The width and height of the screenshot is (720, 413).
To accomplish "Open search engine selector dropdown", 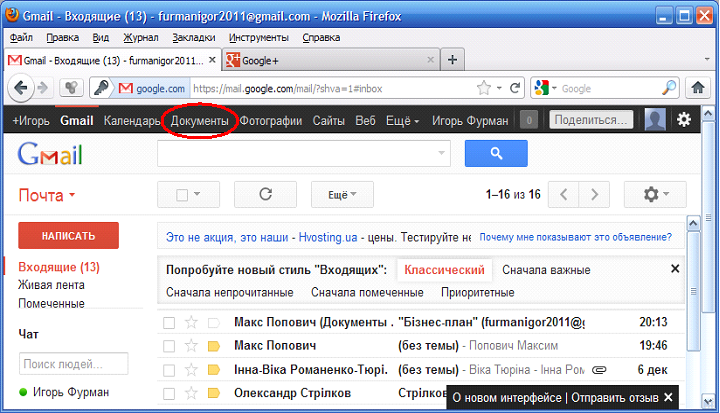I will pyautogui.click(x=554, y=88).
